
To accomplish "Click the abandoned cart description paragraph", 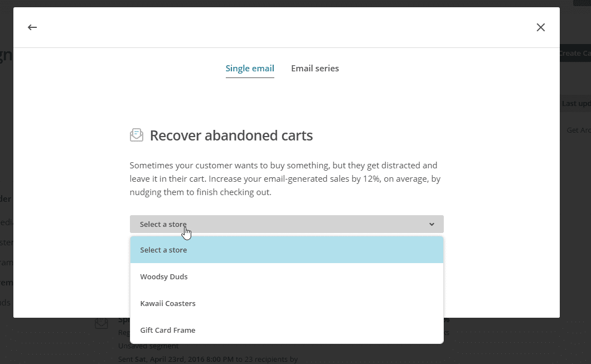I will point(285,178).
